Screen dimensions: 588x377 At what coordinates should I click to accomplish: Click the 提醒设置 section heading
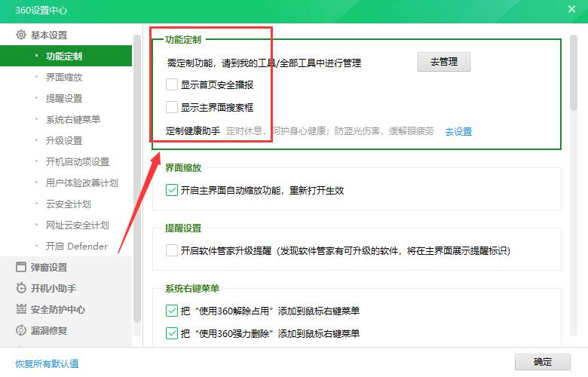183,228
